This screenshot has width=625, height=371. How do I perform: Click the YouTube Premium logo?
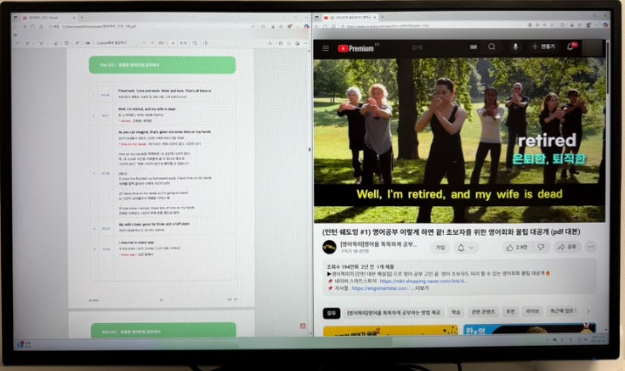pyautogui.click(x=356, y=49)
